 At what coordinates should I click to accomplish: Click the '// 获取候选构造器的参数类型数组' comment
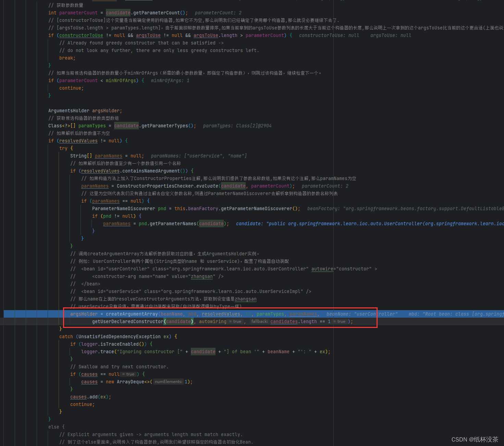tap(84, 118)
